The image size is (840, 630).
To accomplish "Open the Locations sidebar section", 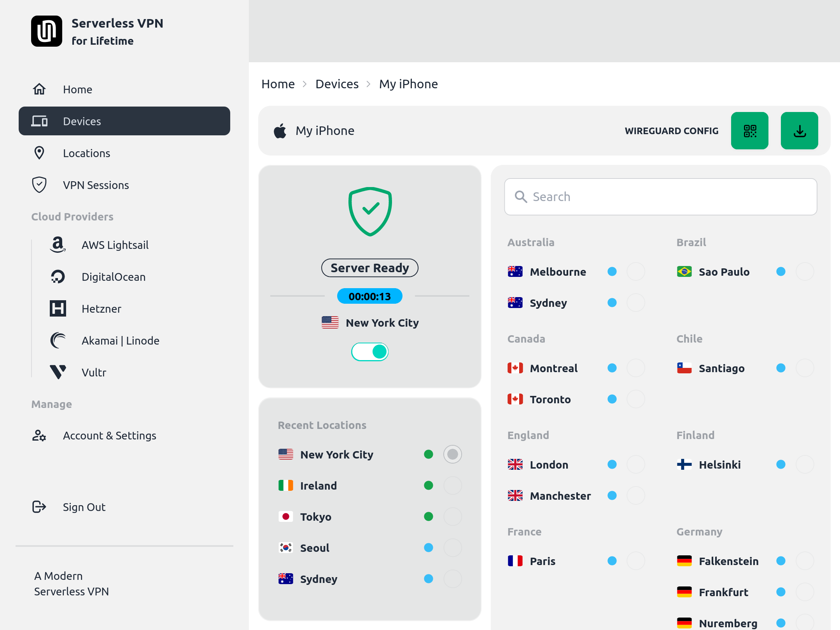I will pyautogui.click(x=87, y=153).
